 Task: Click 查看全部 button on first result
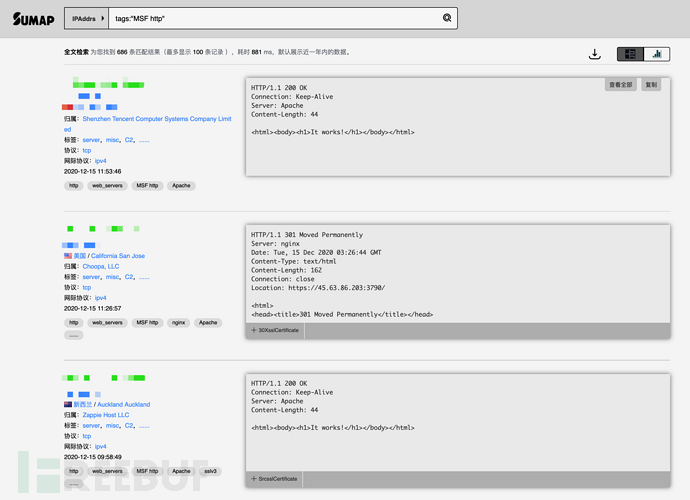coord(621,85)
